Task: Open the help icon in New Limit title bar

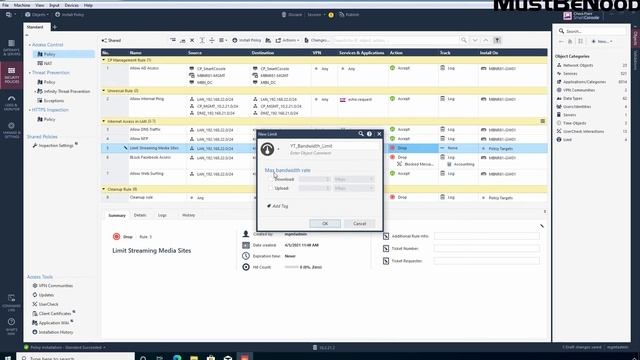Action: click(x=369, y=134)
